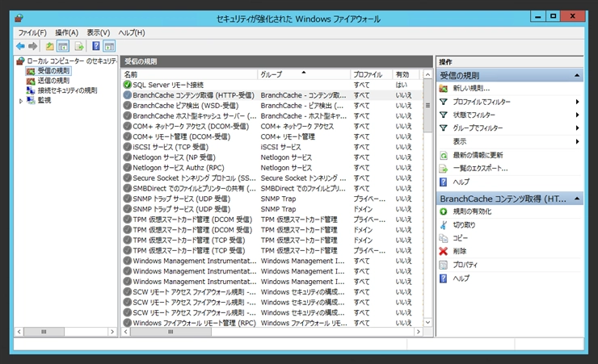The width and height of the screenshot is (598, 364).
Task: Open the 操作(A) menu
Action: (x=67, y=33)
